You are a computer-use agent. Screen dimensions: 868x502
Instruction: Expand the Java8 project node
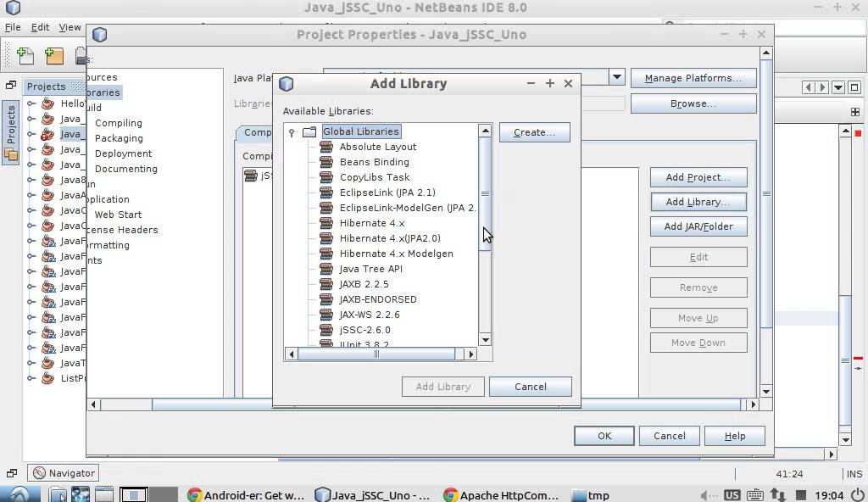tap(31, 180)
